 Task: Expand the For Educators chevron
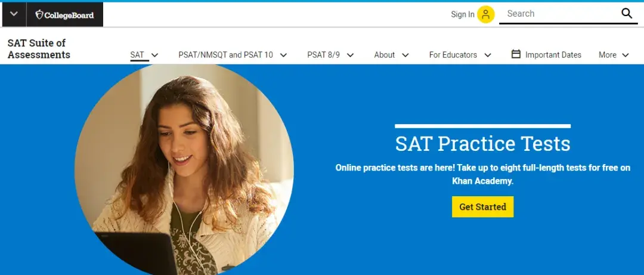pos(488,55)
